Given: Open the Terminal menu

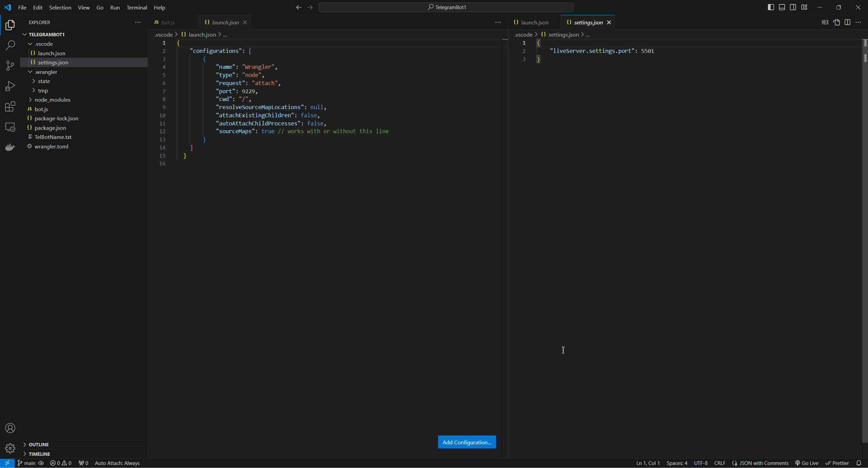Looking at the screenshot, I should tap(137, 7).
